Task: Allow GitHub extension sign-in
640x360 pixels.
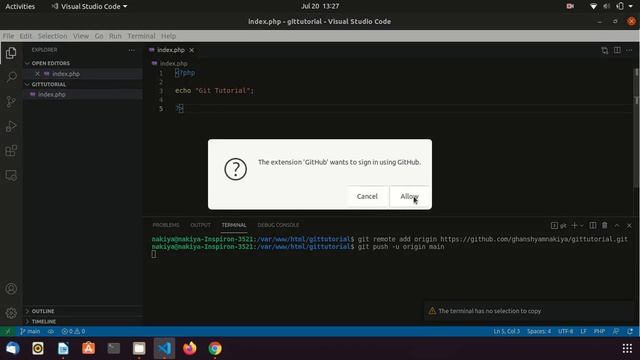Action: coord(409,196)
